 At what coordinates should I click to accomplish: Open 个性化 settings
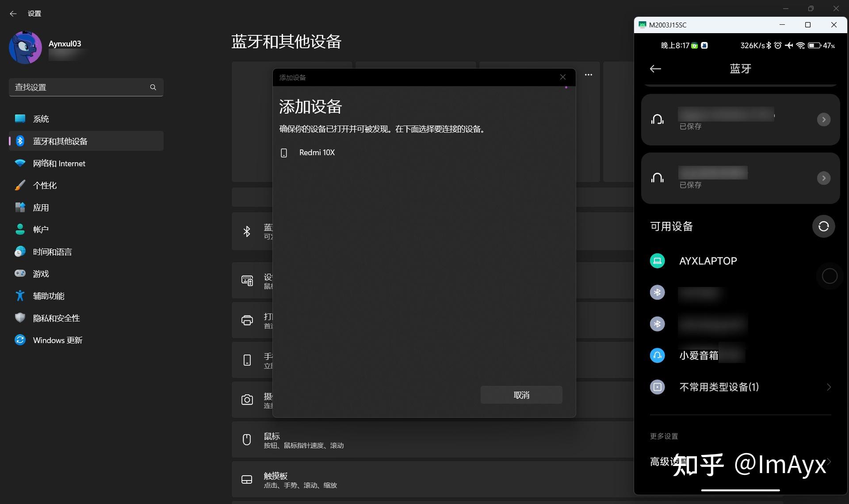point(86,185)
